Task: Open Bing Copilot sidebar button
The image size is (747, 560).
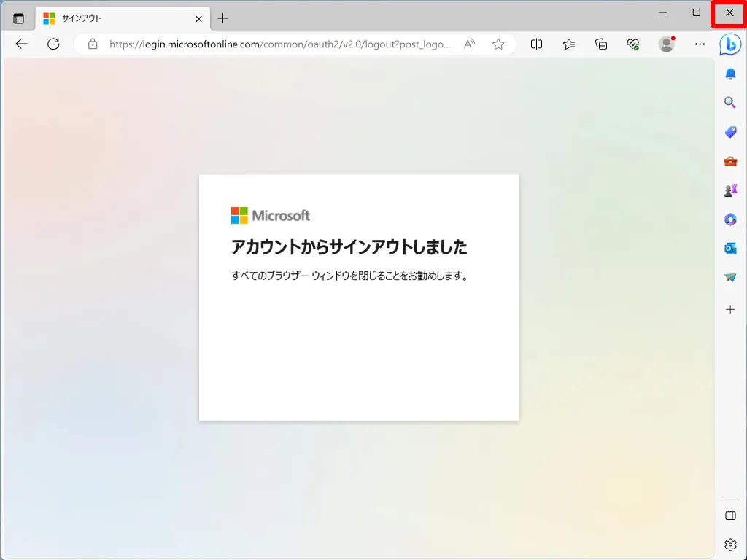Action: [730, 44]
